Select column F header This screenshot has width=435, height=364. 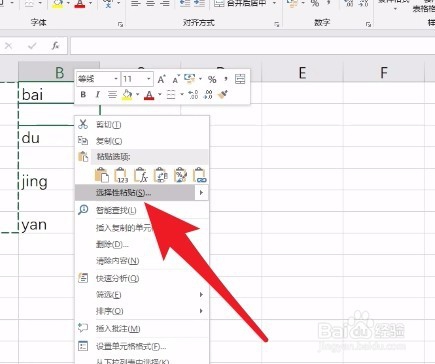[384, 72]
